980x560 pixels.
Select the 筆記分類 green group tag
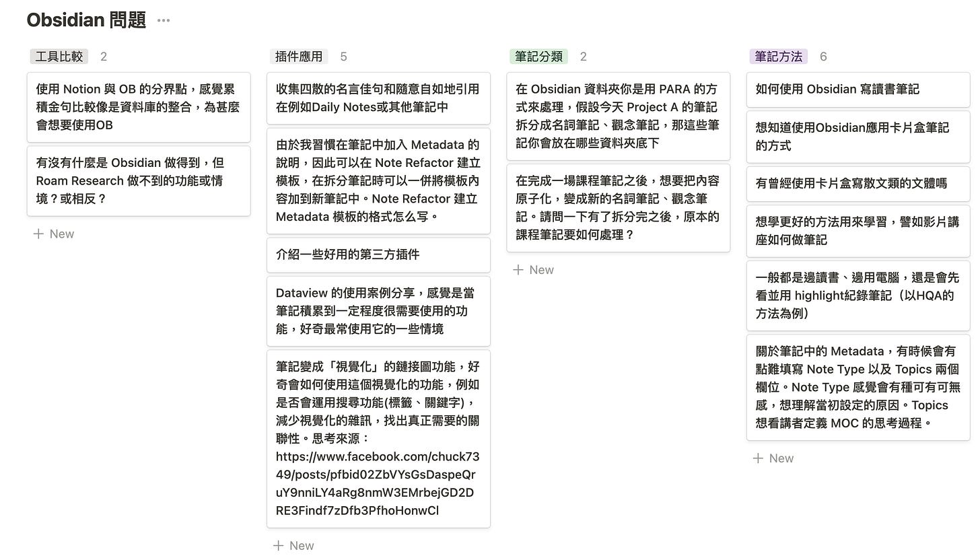tap(538, 57)
